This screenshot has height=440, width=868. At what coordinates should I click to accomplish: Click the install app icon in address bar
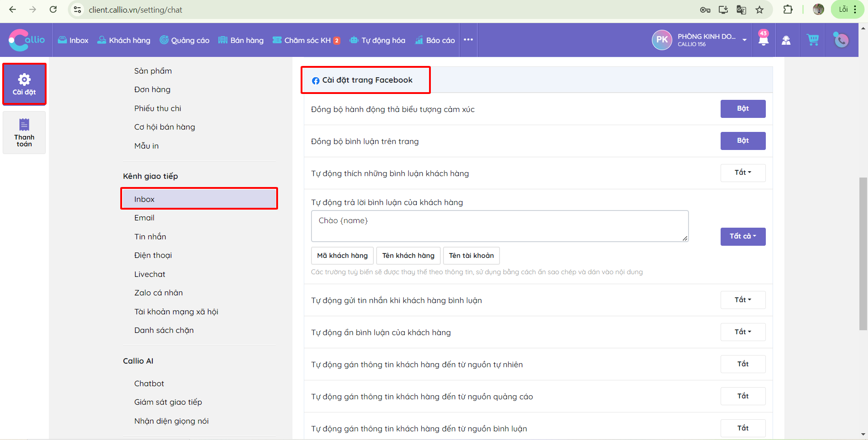click(723, 9)
